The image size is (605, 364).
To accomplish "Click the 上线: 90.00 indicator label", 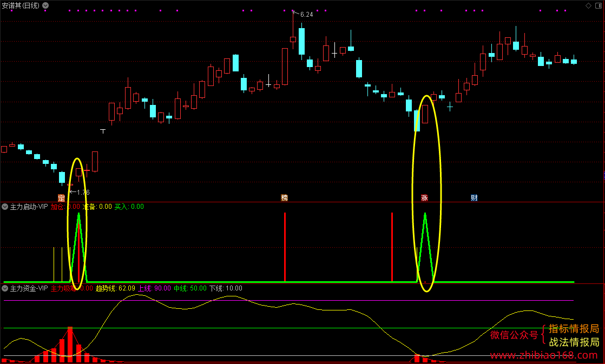I will [x=154, y=288].
